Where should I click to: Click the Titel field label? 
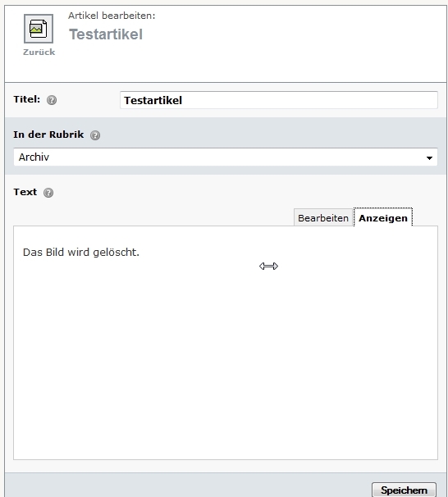tap(26, 99)
